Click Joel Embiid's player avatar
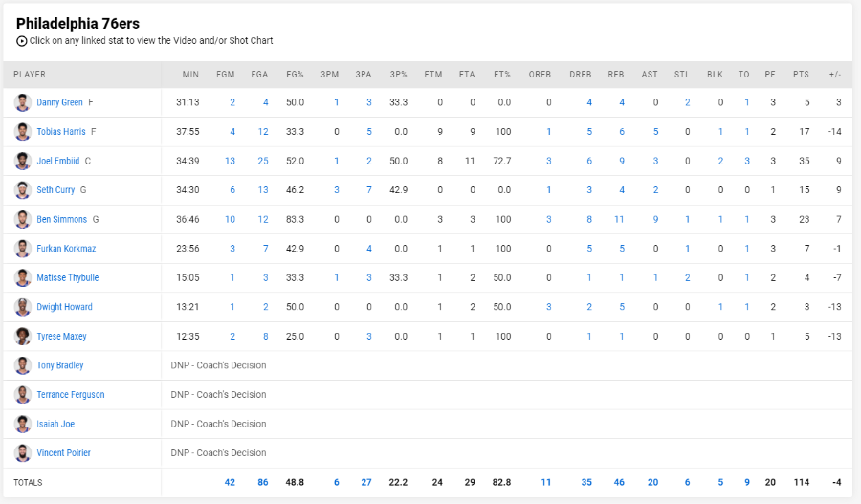 23,161
